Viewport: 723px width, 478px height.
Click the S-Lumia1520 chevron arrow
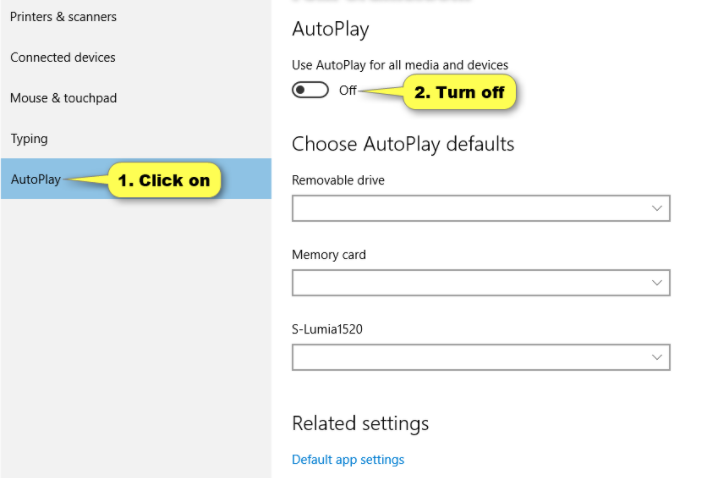click(657, 357)
